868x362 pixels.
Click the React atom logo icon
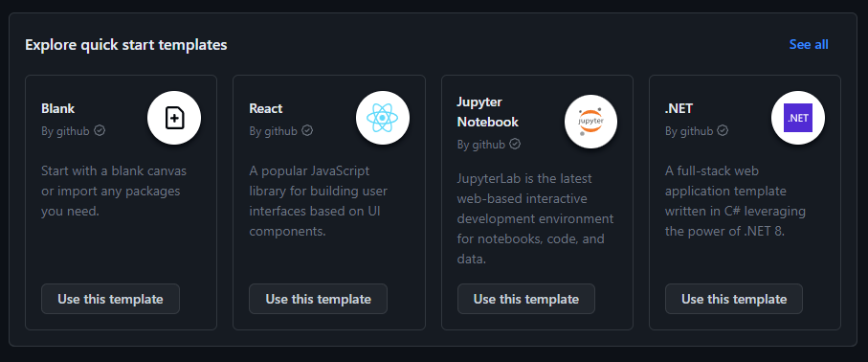click(383, 118)
